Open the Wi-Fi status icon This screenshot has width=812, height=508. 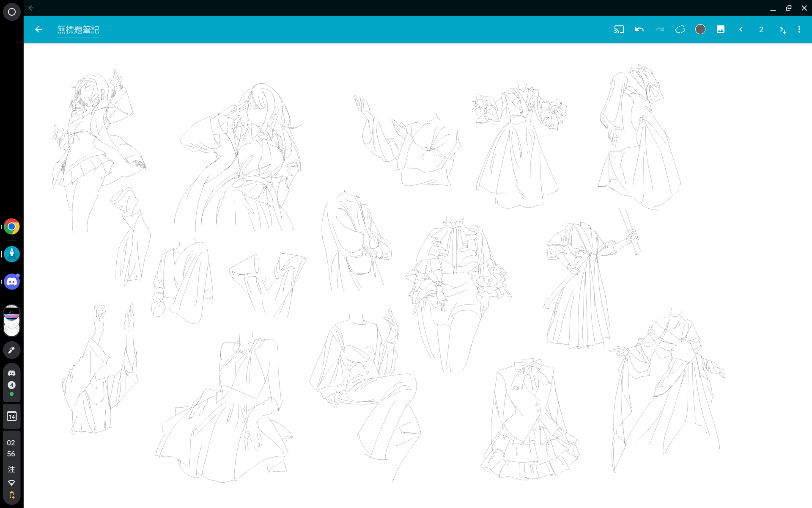(x=11, y=483)
